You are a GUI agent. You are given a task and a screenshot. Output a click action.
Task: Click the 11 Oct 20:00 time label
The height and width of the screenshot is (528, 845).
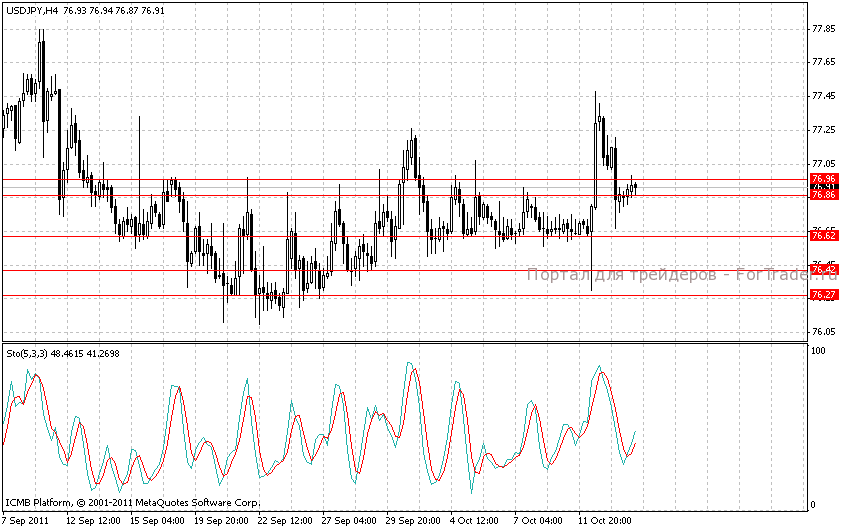click(603, 521)
